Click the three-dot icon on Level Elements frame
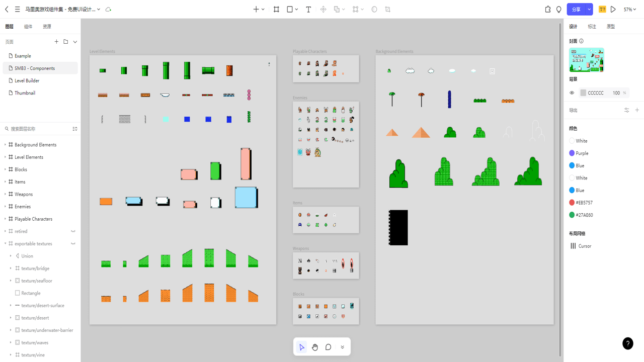Screen dimensions: 644x362 (269, 64)
